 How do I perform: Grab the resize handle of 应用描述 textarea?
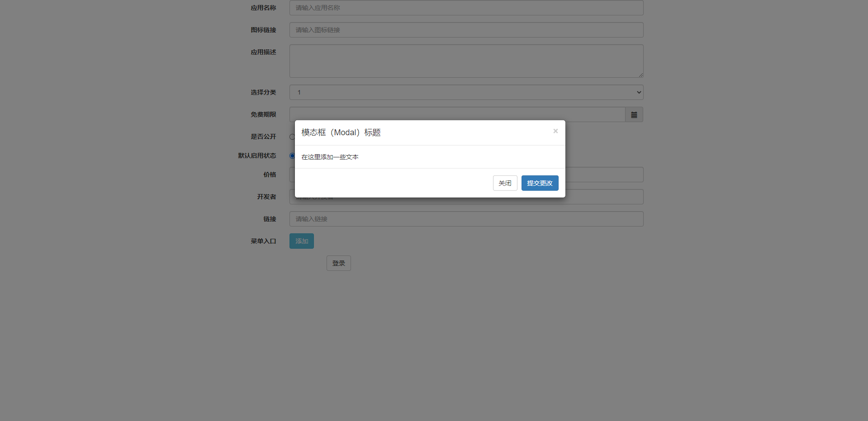click(x=640, y=75)
